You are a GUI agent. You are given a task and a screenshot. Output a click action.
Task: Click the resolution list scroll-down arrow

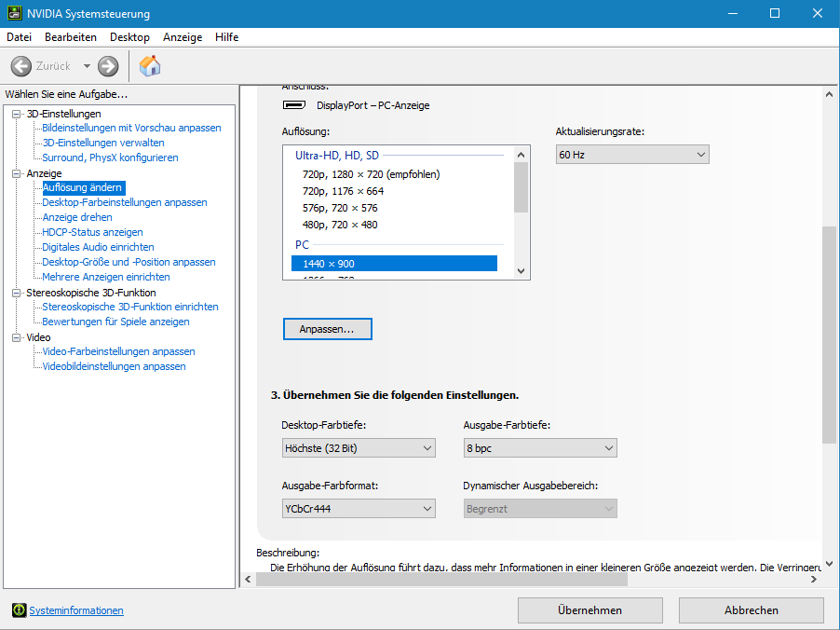521,271
